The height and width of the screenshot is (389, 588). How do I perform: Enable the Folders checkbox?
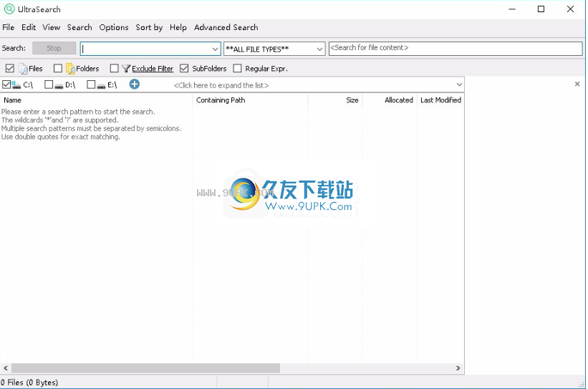pyautogui.click(x=58, y=68)
